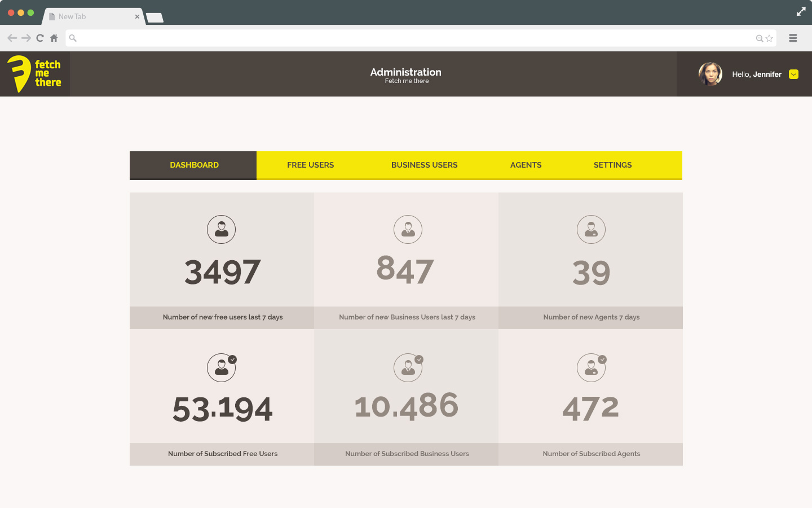Go to the Agents tab
The image size is (812, 508).
[526, 165]
